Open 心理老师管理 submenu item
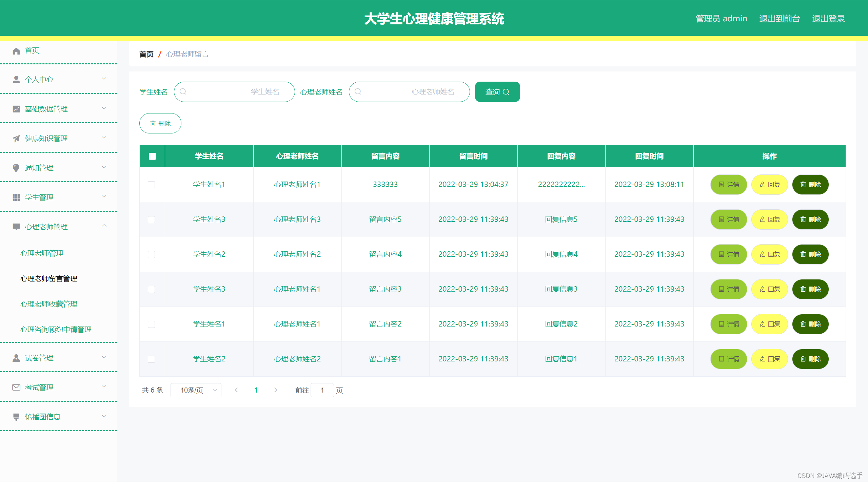 coord(42,253)
